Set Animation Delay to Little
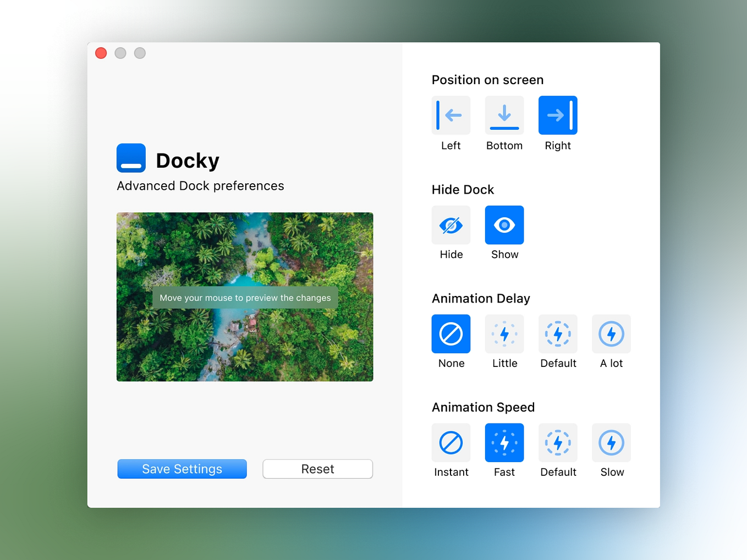The height and width of the screenshot is (560, 747). 504,334
